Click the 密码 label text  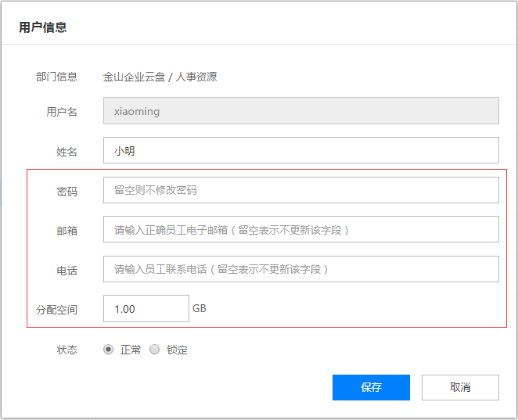pyautogui.click(x=67, y=191)
